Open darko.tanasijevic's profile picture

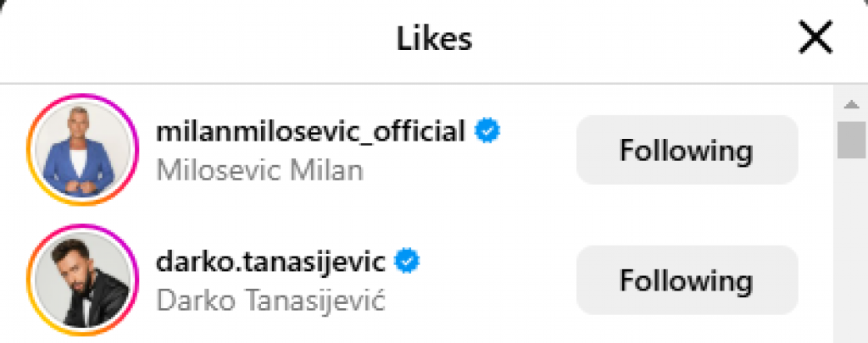click(x=82, y=279)
